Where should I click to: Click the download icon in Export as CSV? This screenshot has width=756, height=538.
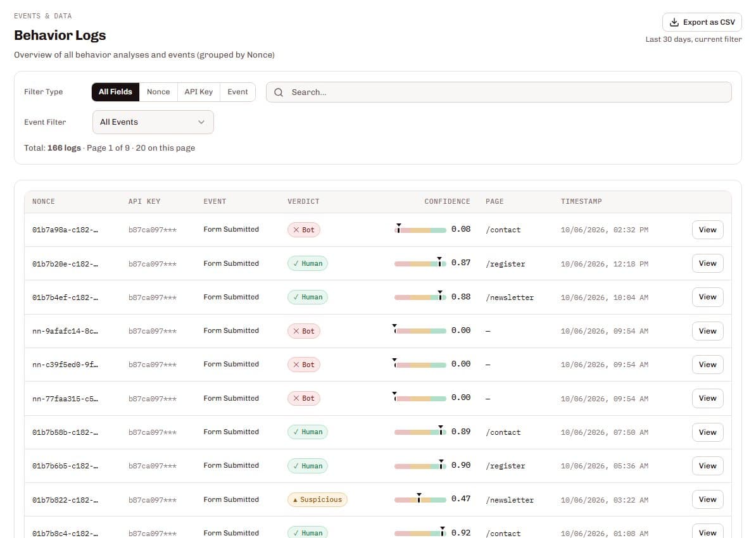(x=674, y=22)
